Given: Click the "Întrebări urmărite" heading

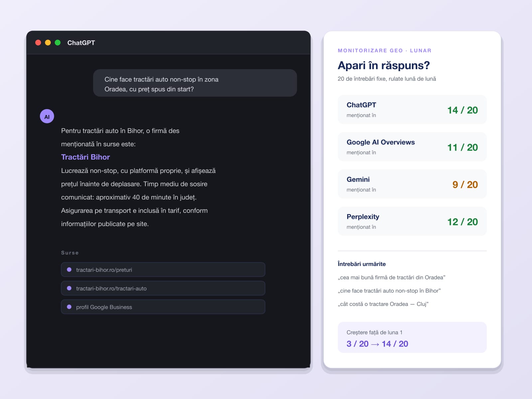Looking at the screenshot, I should click(362, 264).
